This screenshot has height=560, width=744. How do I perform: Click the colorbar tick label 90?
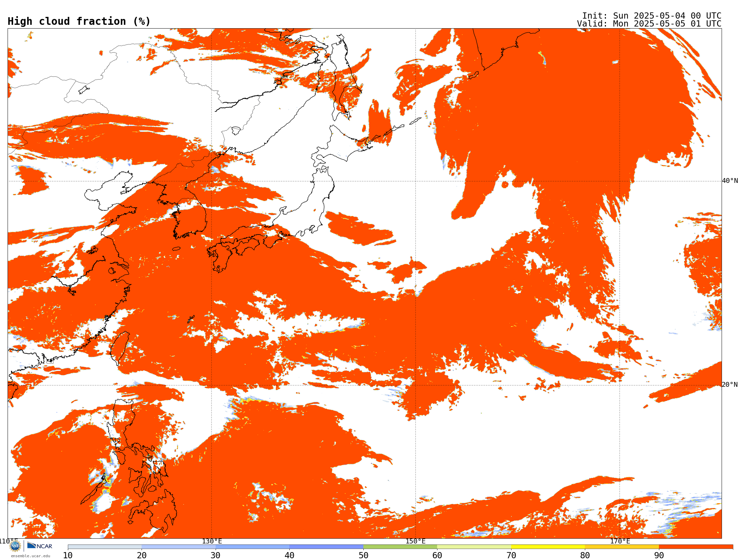pos(659,555)
